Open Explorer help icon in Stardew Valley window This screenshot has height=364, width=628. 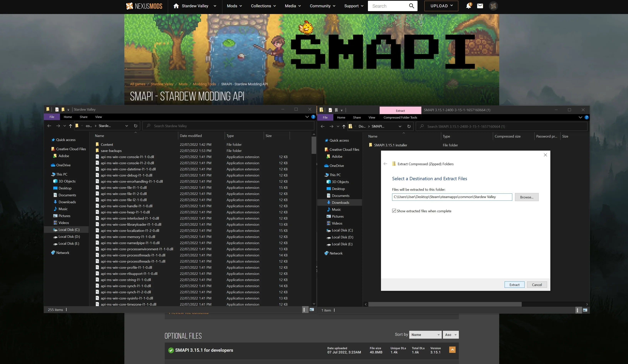tap(313, 117)
